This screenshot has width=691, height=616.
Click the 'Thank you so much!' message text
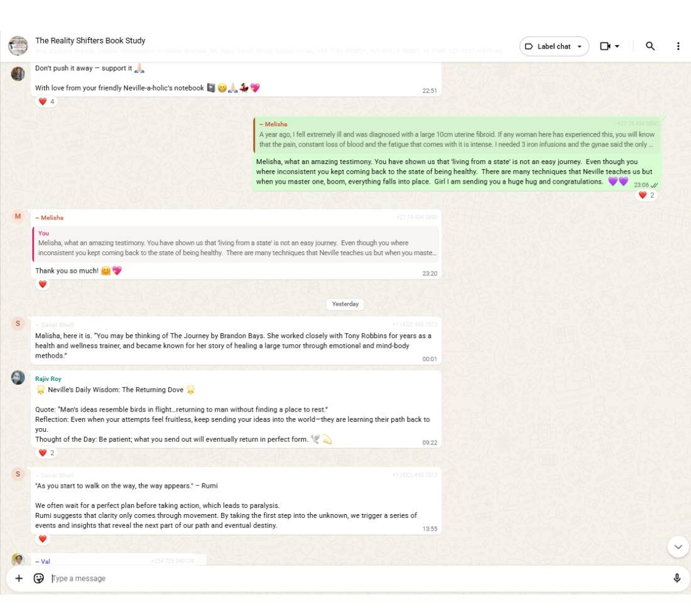[67, 271]
